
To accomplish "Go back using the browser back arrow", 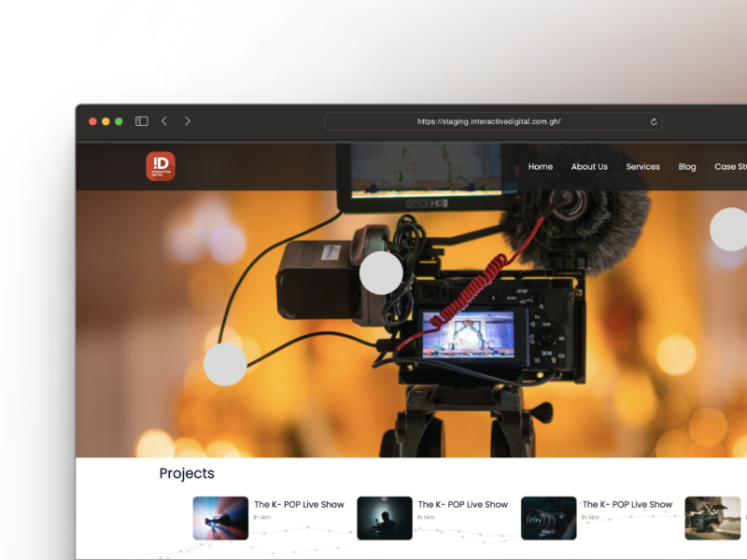I will coord(164,121).
